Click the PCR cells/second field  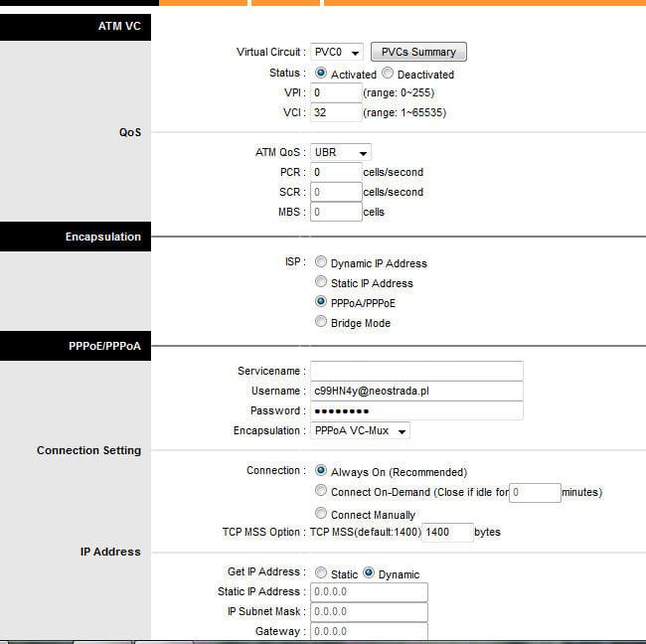pos(336,172)
